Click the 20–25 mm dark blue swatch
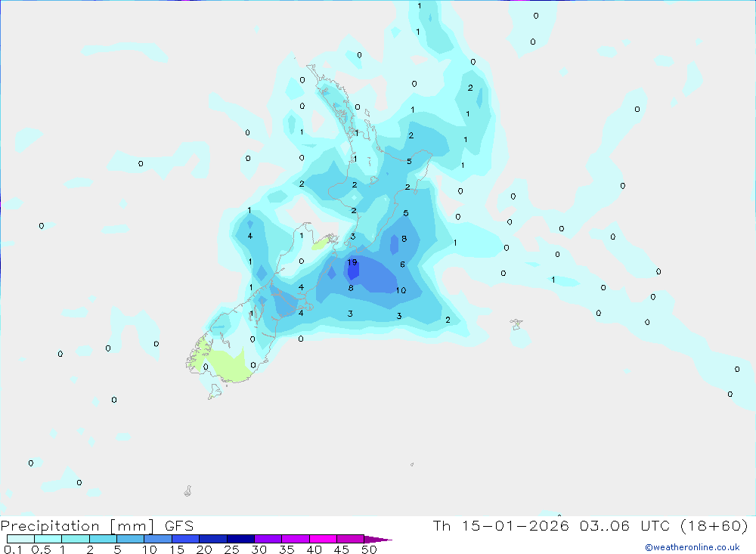This screenshot has height=554, width=756. (213, 539)
